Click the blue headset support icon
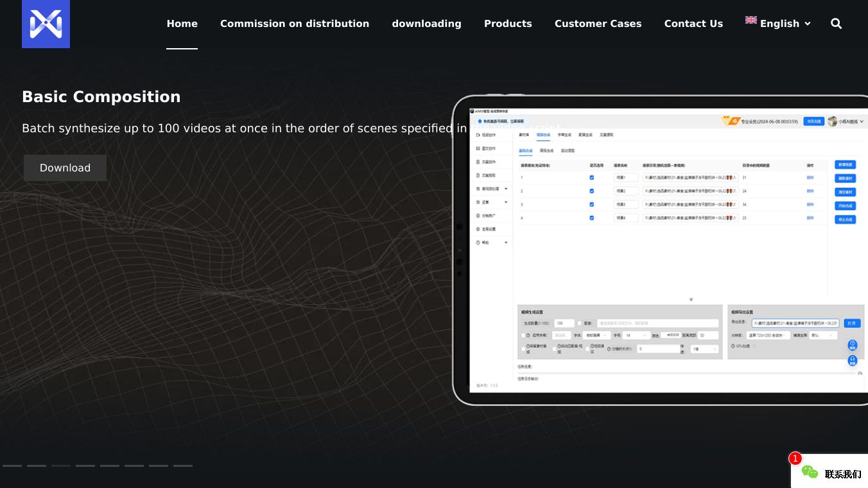868x488 pixels. [x=853, y=360]
